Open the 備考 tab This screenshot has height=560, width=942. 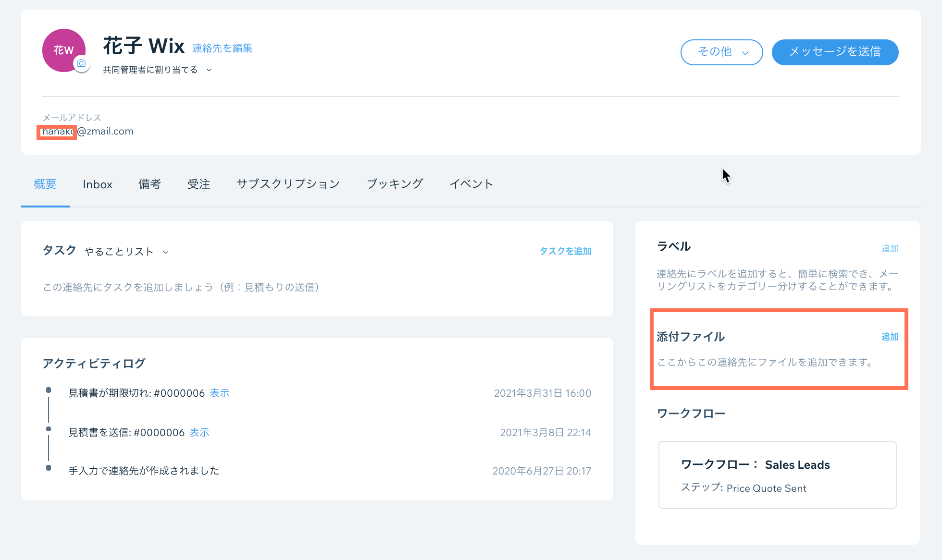pyautogui.click(x=149, y=184)
